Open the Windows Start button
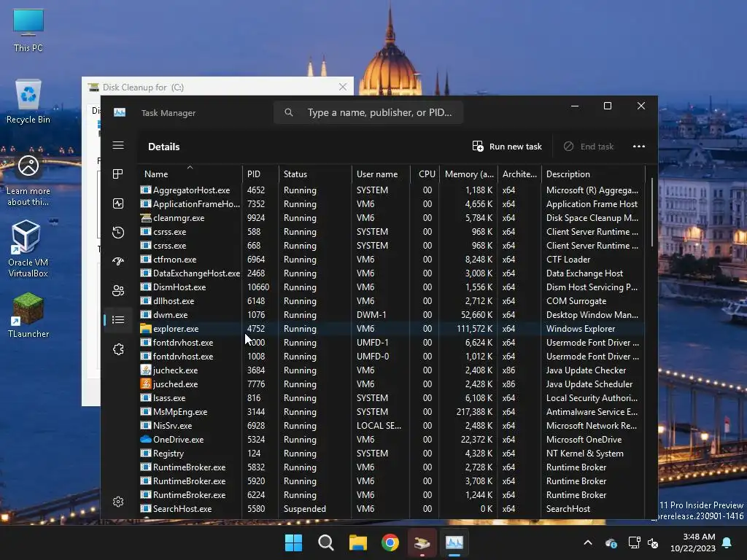The height and width of the screenshot is (560, 747). [293, 542]
